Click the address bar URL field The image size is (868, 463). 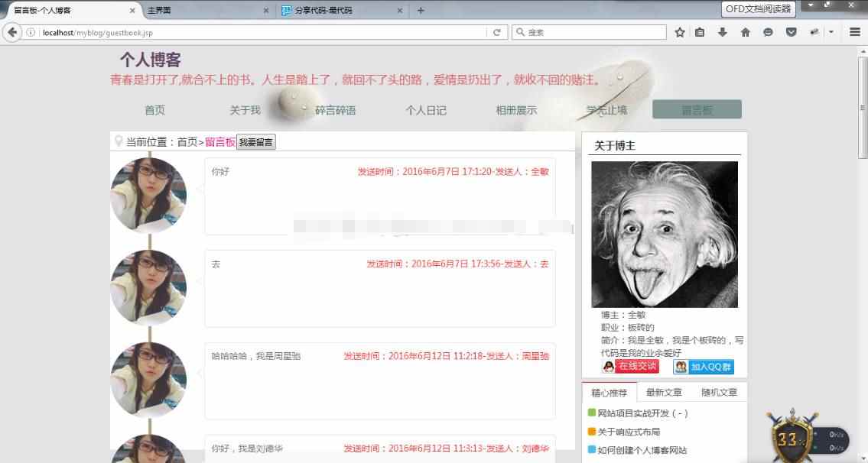tap(263, 33)
